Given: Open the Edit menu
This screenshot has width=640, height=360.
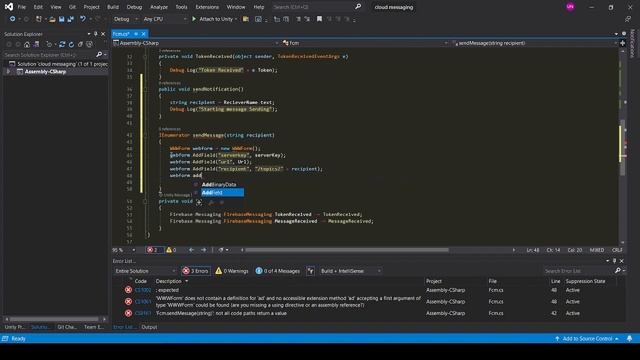Looking at the screenshot, I should 38,7.
